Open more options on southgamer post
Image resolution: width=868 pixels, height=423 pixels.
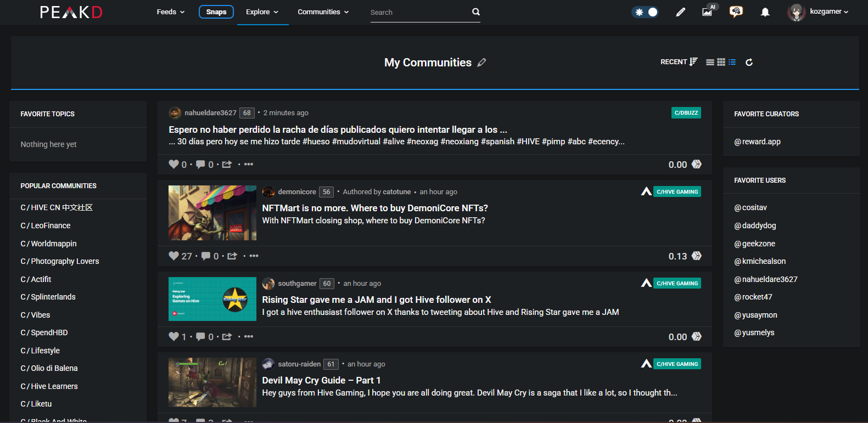pyautogui.click(x=249, y=336)
